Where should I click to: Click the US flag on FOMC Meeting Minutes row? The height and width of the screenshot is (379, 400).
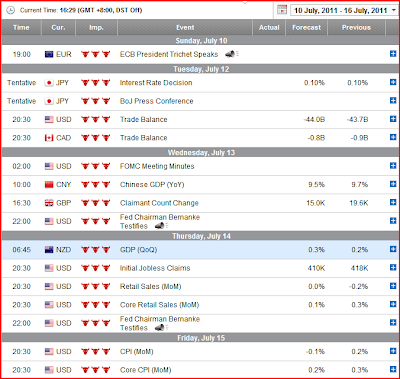click(x=49, y=166)
